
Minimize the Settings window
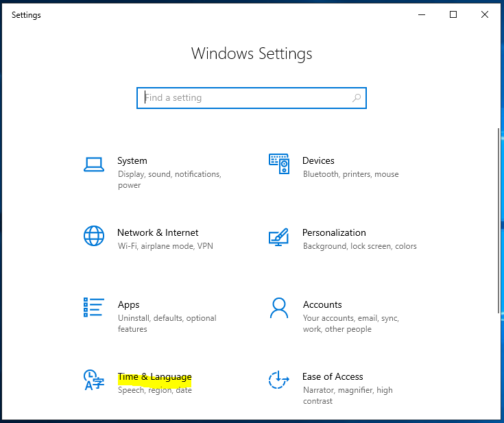[422, 14]
